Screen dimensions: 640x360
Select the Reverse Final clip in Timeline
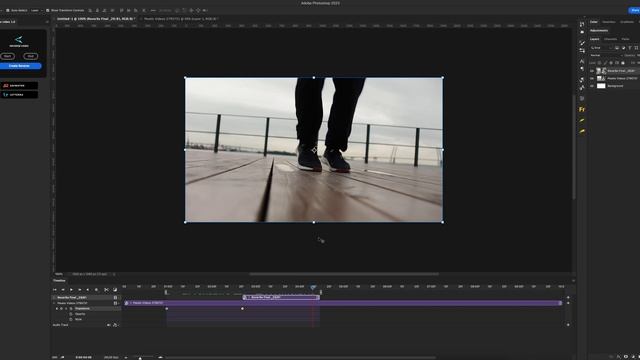point(281,297)
